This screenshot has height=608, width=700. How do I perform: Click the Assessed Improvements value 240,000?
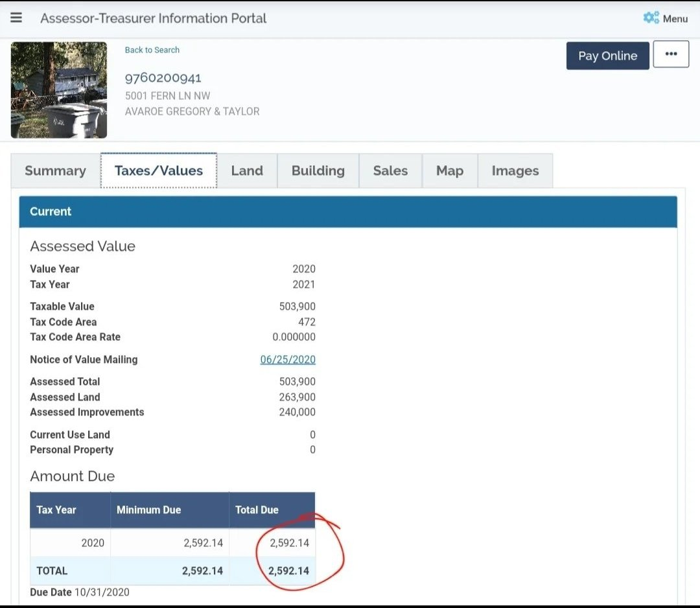click(x=297, y=412)
